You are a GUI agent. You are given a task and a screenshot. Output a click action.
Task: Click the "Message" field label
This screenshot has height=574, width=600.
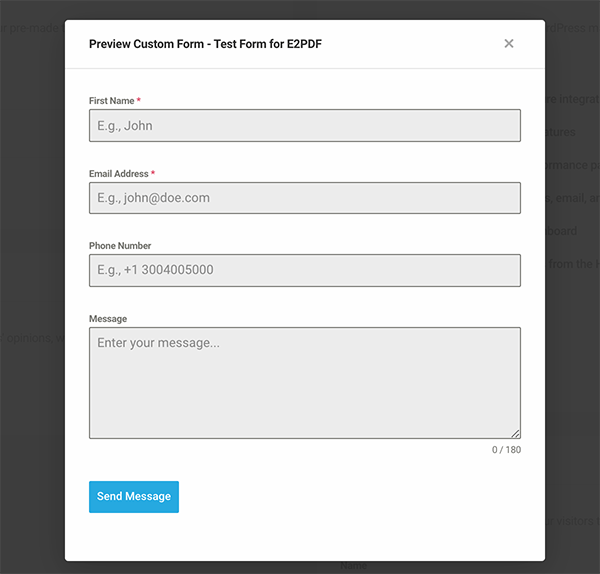[108, 319]
